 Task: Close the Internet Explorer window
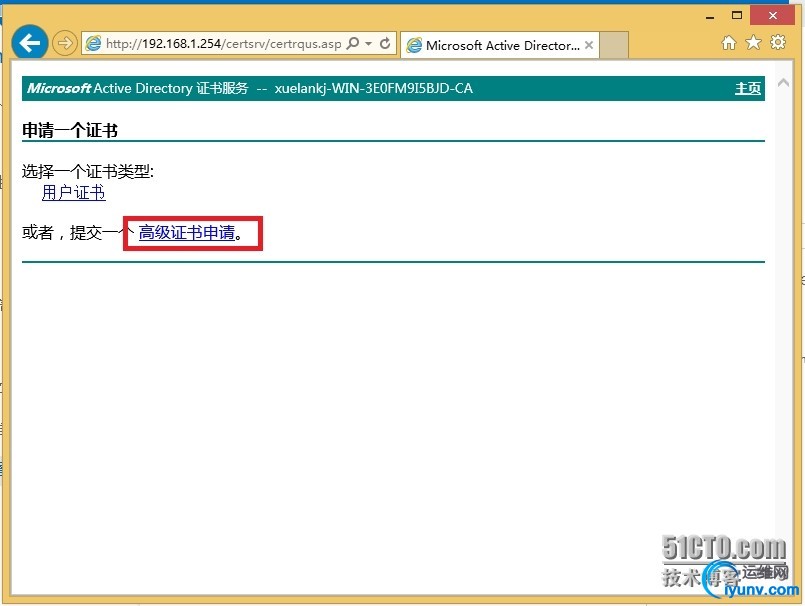[773, 15]
